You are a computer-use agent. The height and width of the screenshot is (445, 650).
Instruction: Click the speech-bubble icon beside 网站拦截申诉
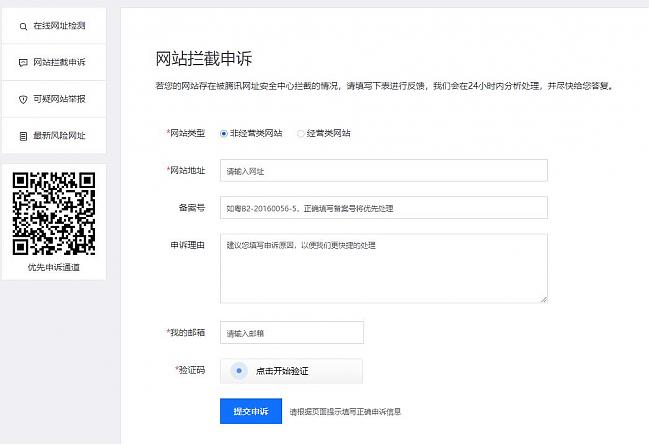pyautogui.click(x=23, y=63)
